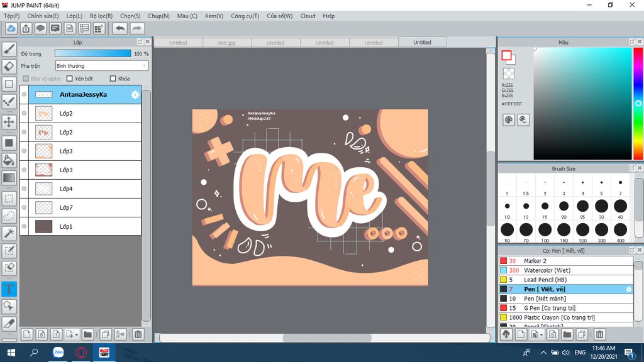Activate the Operation tool
Screen dimensions: 644x362
[9, 306]
